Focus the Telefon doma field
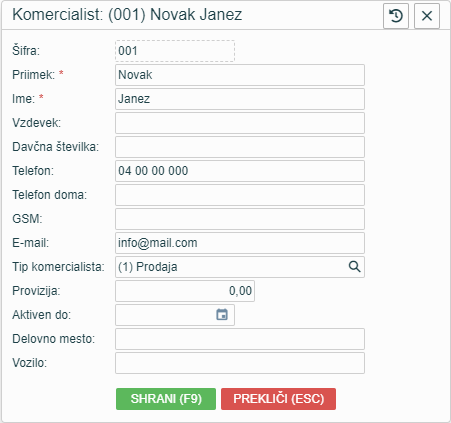 240,195
